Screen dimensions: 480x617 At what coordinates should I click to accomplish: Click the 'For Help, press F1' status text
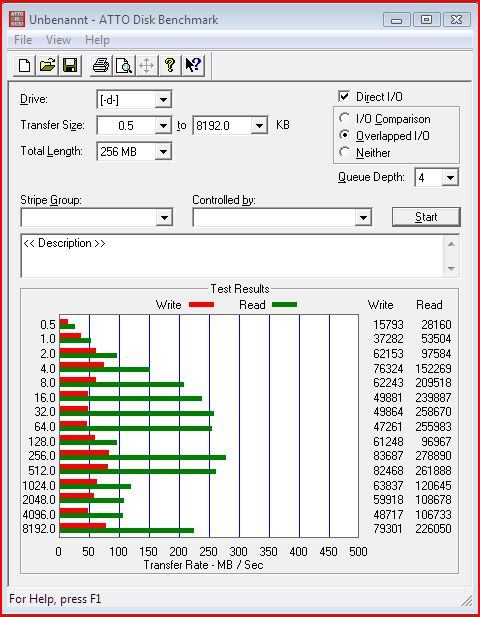(x=55, y=599)
